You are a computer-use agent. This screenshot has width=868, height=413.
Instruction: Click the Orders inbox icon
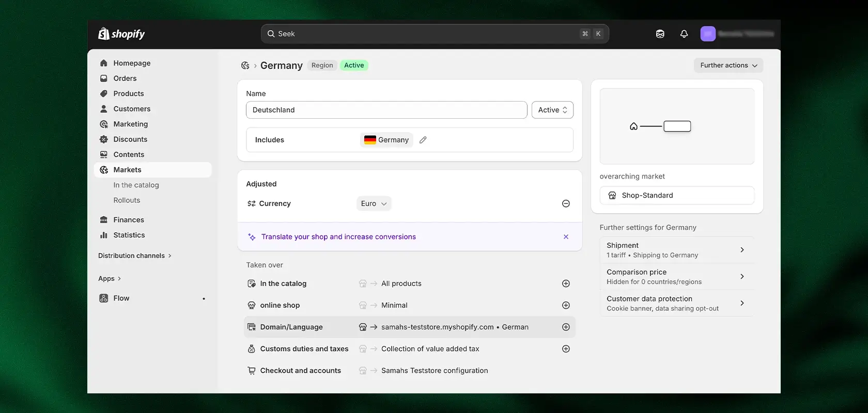(x=104, y=78)
